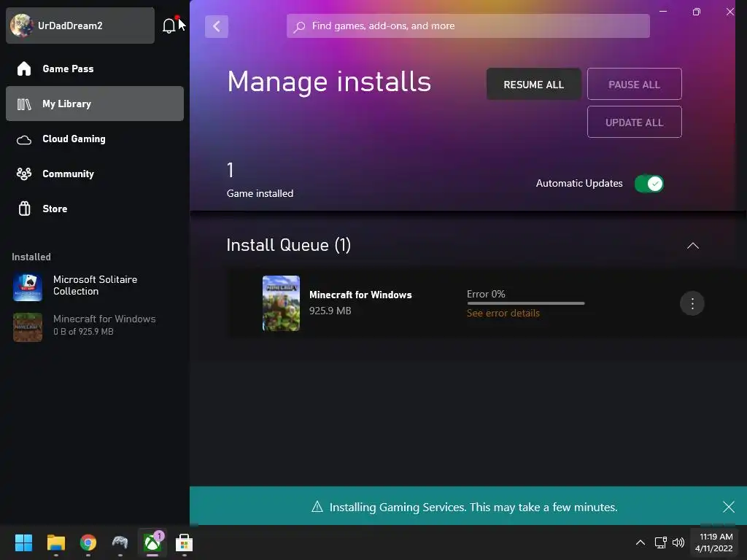Open the Windows Start menu

(23, 542)
